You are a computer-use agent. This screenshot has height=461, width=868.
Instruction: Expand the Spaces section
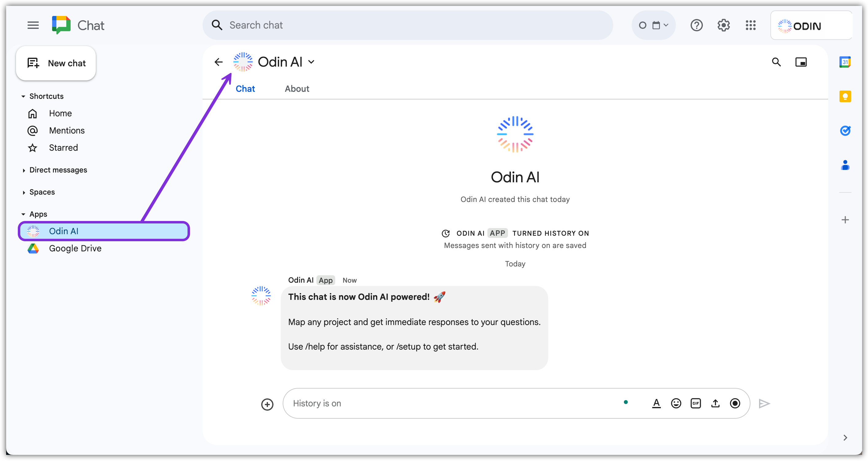click(24, 192)
